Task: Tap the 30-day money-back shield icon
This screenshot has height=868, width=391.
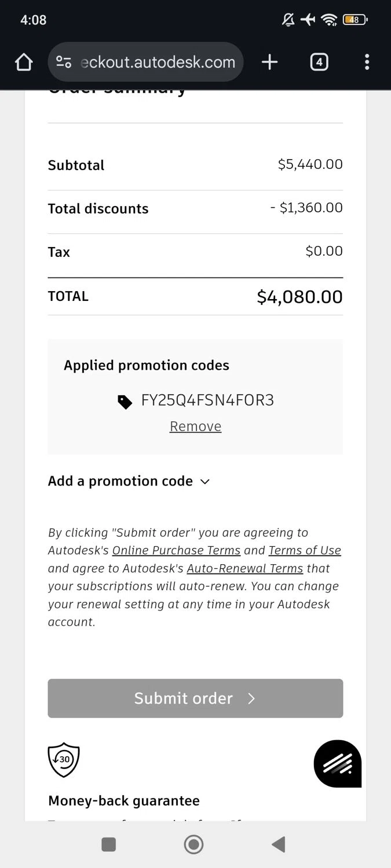Action: (64, 759)
